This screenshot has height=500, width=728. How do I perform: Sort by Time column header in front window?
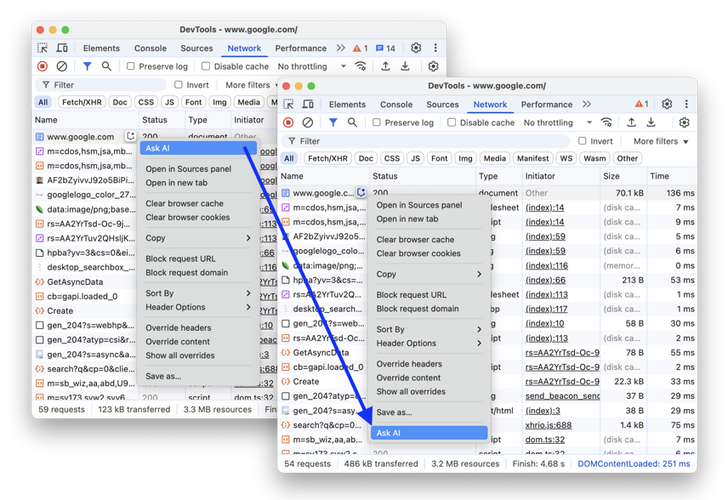coord(670,176)
